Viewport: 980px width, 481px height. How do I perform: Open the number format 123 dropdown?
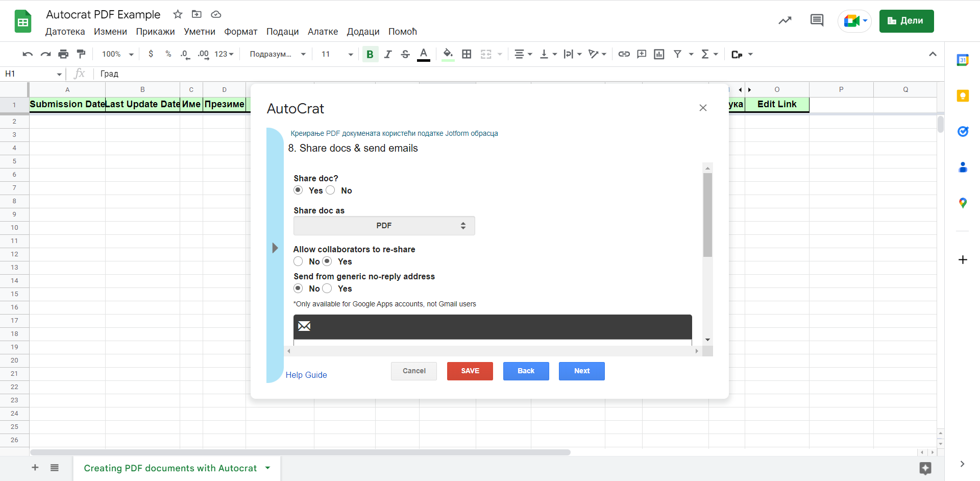[x=224, y=54]
